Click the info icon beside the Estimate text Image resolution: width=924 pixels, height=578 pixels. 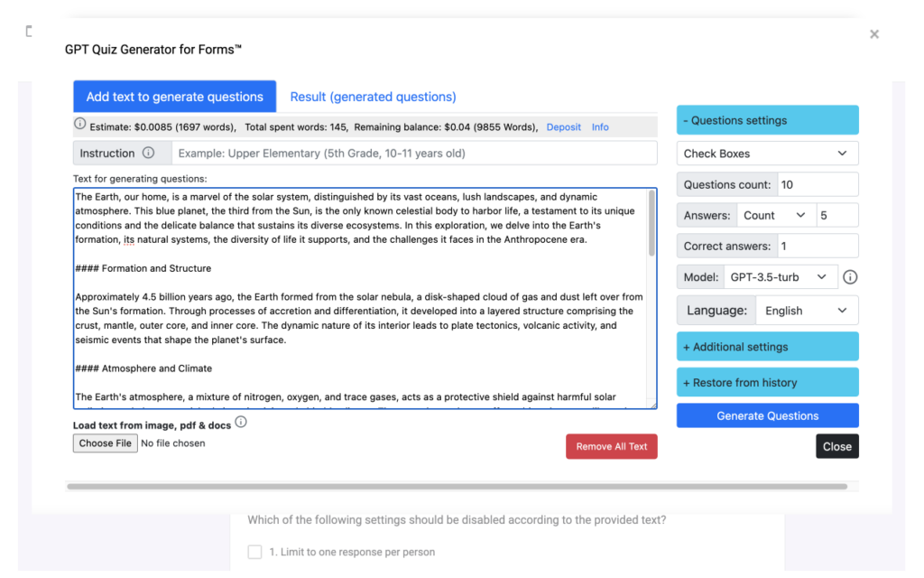point(79,124)
